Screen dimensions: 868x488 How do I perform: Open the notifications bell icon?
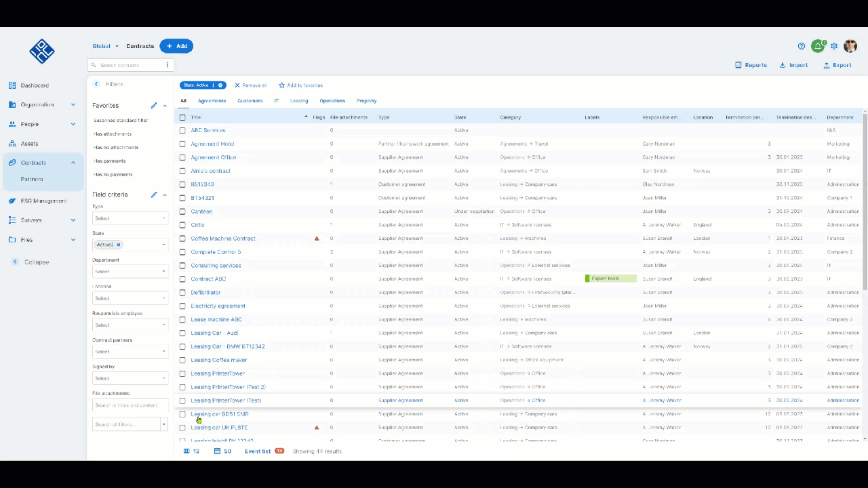point(818,46)
